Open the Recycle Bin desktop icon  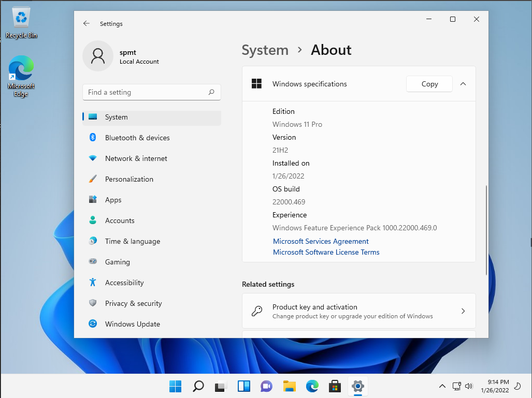[21, 23]
